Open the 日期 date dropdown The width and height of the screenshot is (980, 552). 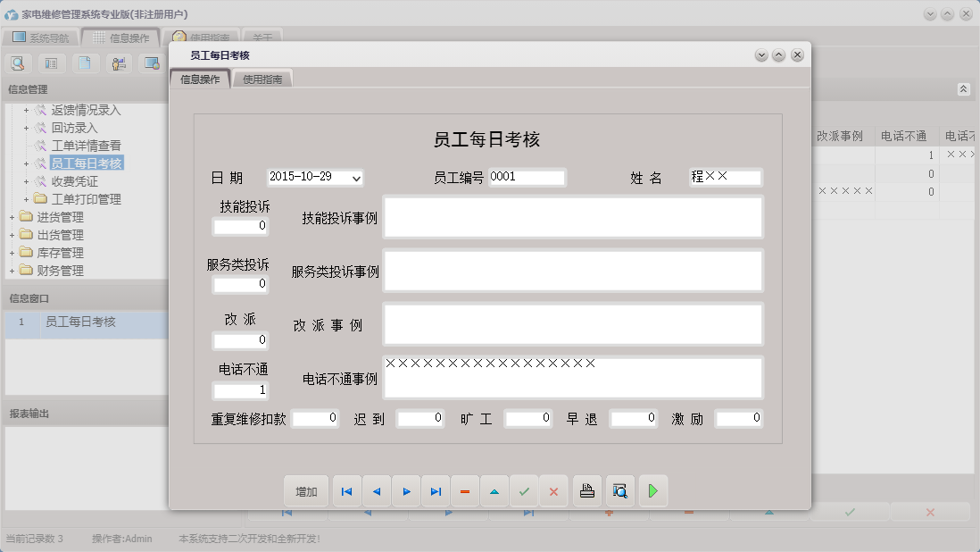point(355,176)
